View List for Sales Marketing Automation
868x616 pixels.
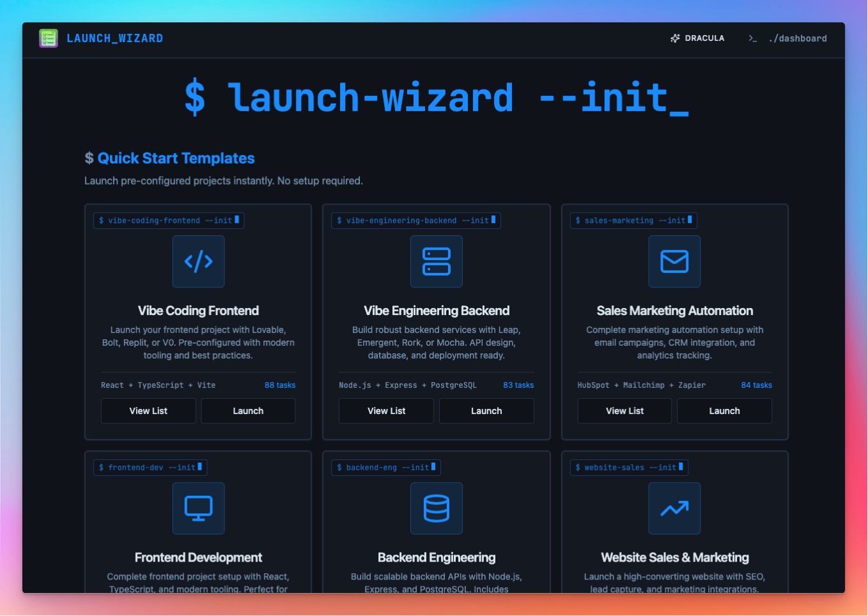[624, 411]
